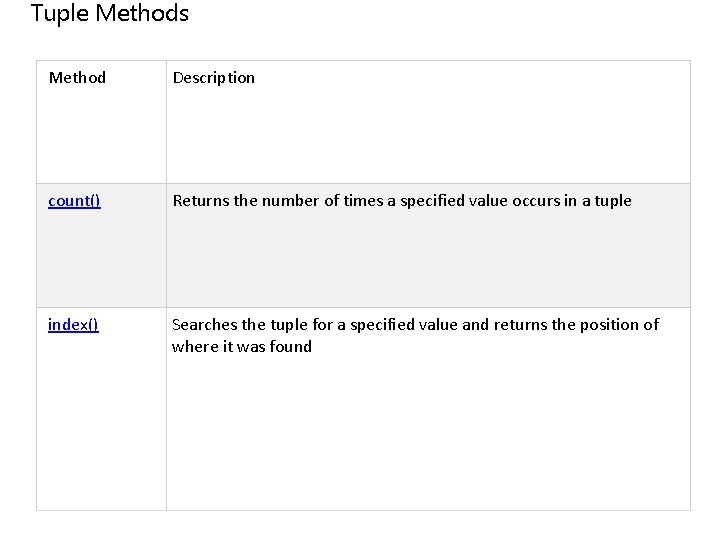Click the line "where it was found"

242,347
